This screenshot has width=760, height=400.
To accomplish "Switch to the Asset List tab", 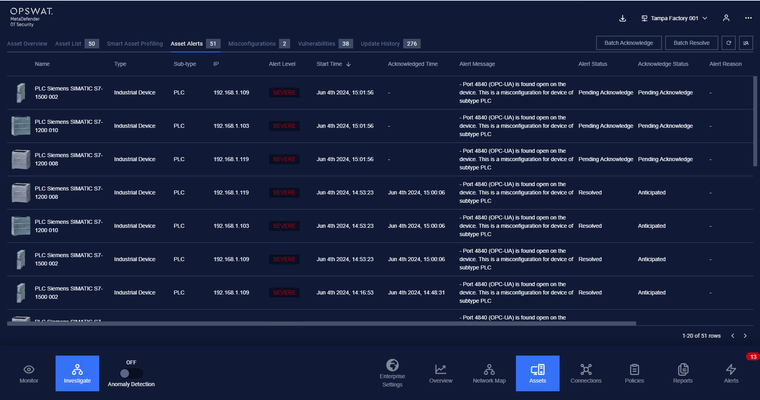I will pyautogui.click(x=77, y=44).
